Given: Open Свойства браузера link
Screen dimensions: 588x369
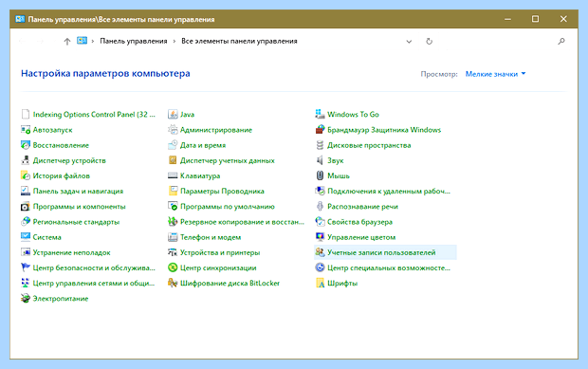Looking at the screenshot, I should click(359, 222).
